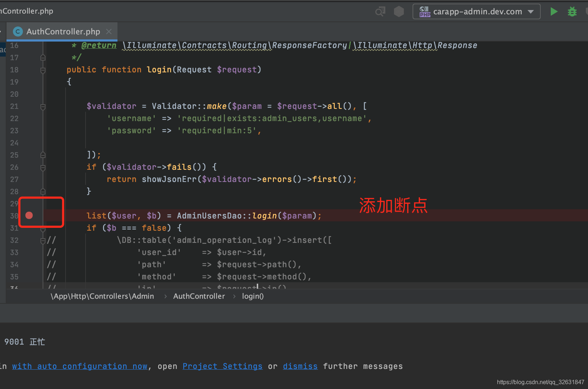The width and height of the screenshot is (588, 389).
Task: Open Search Everywhere via magnifier icon
Action: (x=380, y=11)
